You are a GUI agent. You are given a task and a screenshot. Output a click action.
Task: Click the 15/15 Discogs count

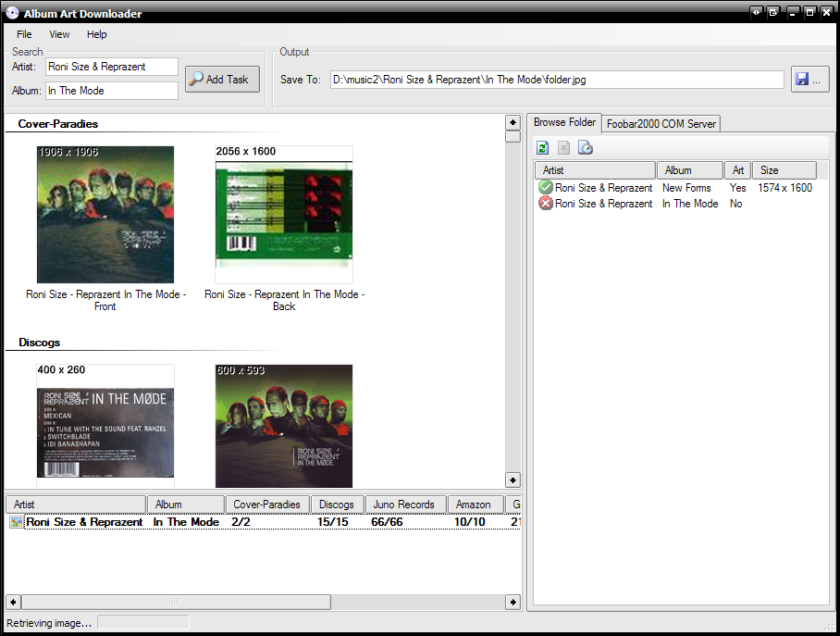click(332, 522)
